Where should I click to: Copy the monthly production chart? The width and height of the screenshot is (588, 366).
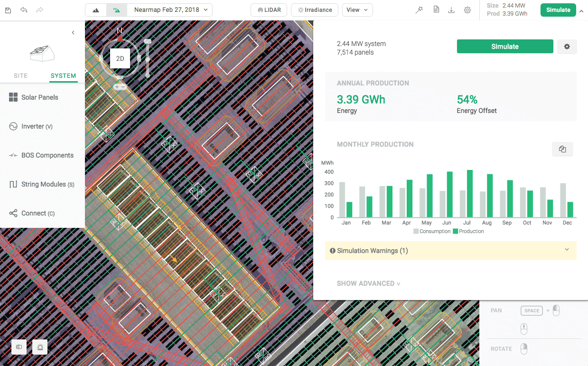562,149
